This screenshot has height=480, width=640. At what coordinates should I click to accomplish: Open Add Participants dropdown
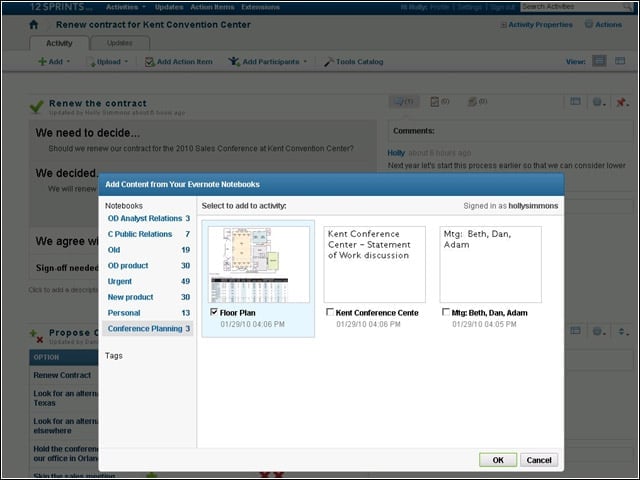point(268,62)
